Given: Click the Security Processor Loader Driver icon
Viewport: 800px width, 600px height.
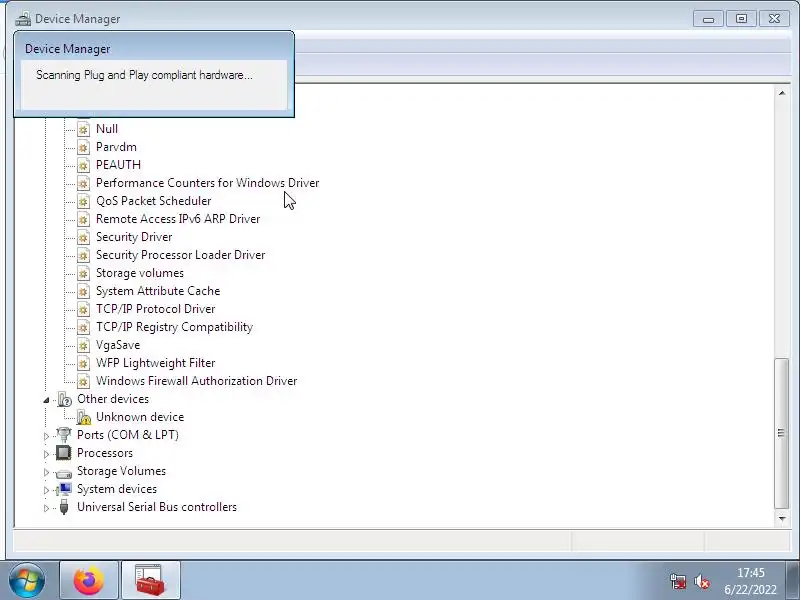Looking at the screenshot, I should pos(83,255).
